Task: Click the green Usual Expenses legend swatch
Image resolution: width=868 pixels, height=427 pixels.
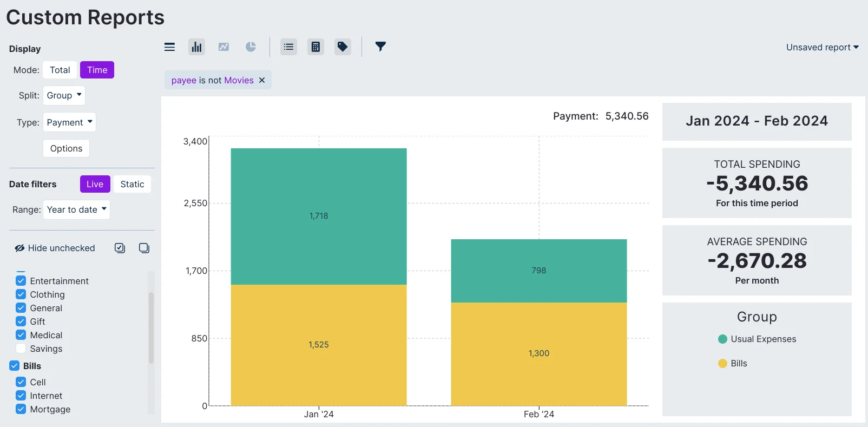Action: click(x=722, y=339)
